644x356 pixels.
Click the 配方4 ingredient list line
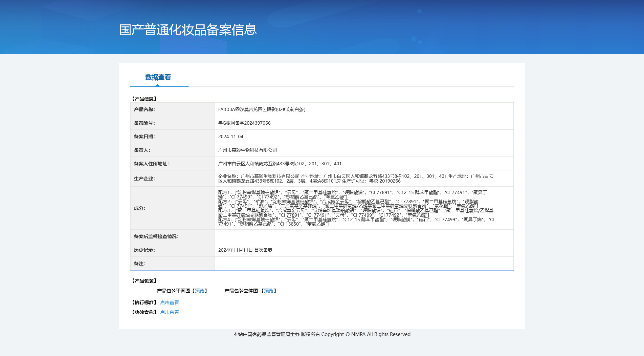click(x=356, y=222)
